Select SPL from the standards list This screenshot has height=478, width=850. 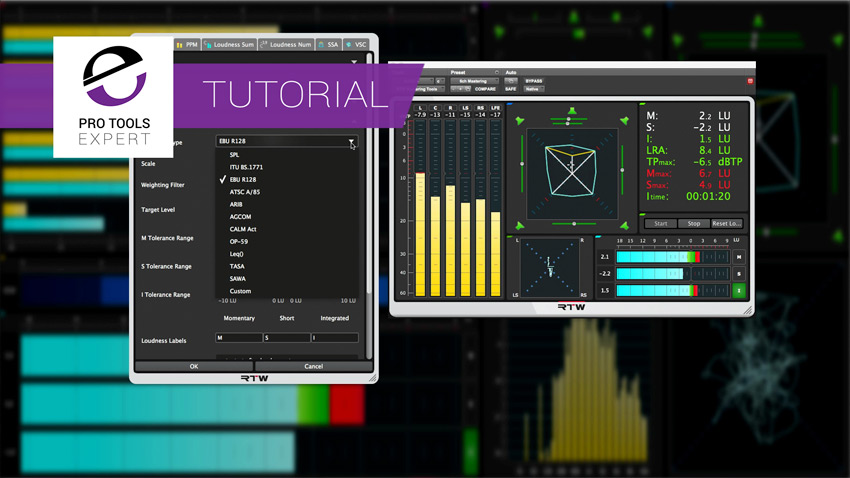(x=234, y=154)
